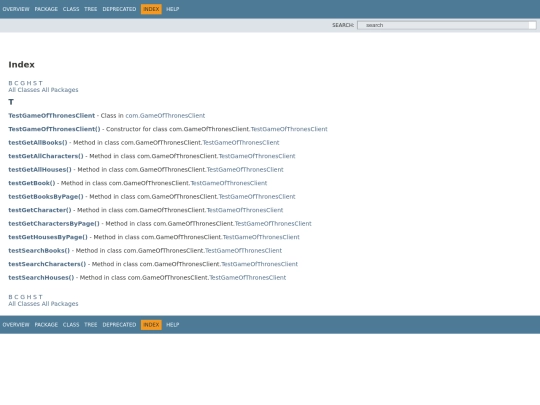Open class link on the testGetBook() row
This screenshot has height=405, width=540.
(x=229, y=183)
